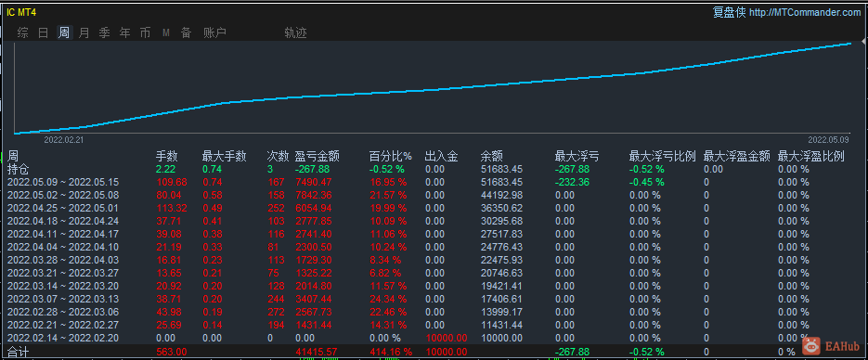This screenshot has width=868, height=360.
Task: Switch to the 日 daily tab
Action: (x=44, y=32)
